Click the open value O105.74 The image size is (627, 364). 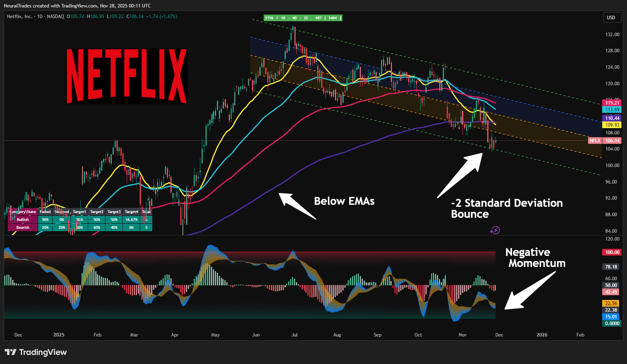point(76,17)
